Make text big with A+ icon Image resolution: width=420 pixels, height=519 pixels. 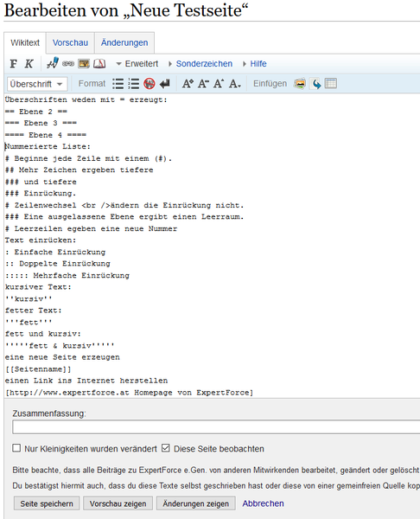(188, 84)
